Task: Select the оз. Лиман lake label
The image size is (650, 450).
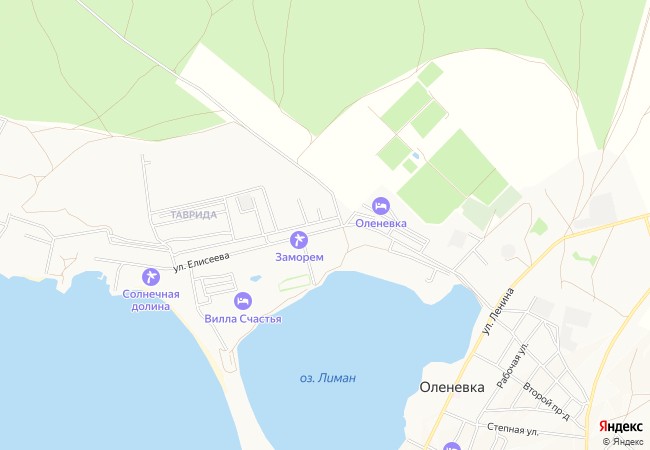Action: coord(327,378)
